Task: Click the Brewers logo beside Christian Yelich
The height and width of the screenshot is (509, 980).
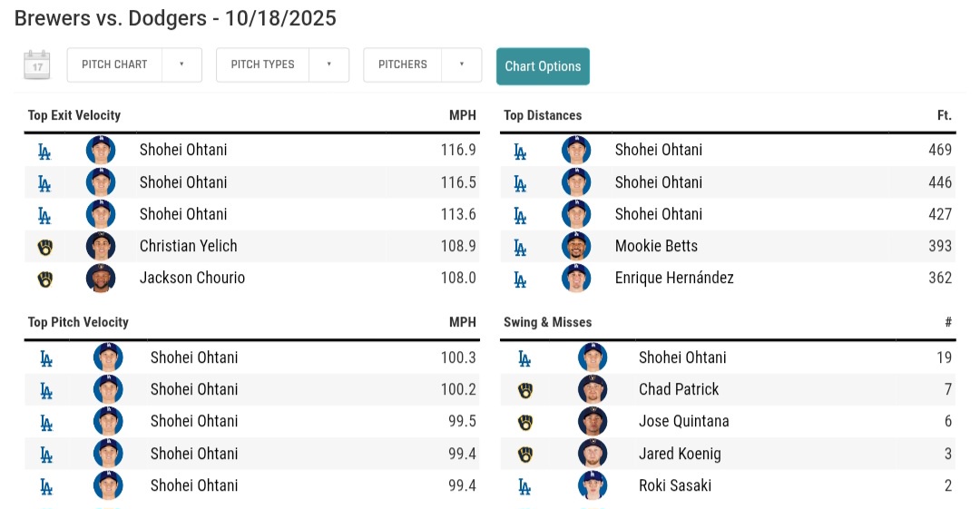Action: (x=44, y=247)
